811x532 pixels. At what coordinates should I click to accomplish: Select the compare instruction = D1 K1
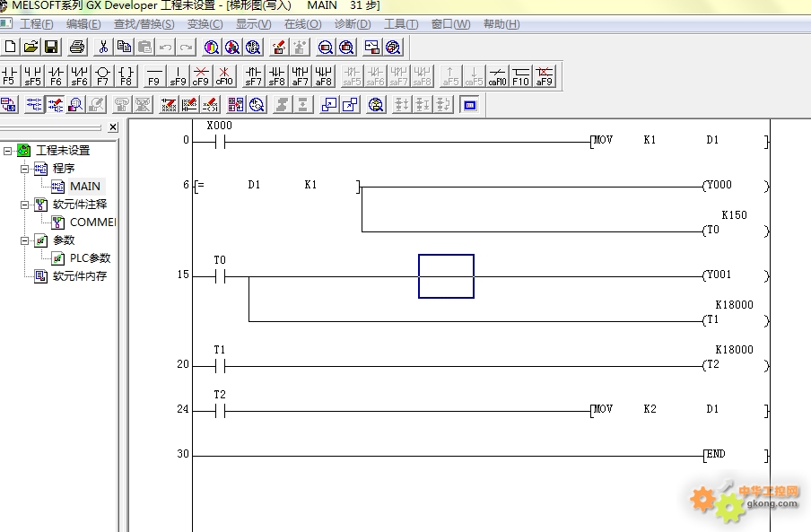[278, 185]
